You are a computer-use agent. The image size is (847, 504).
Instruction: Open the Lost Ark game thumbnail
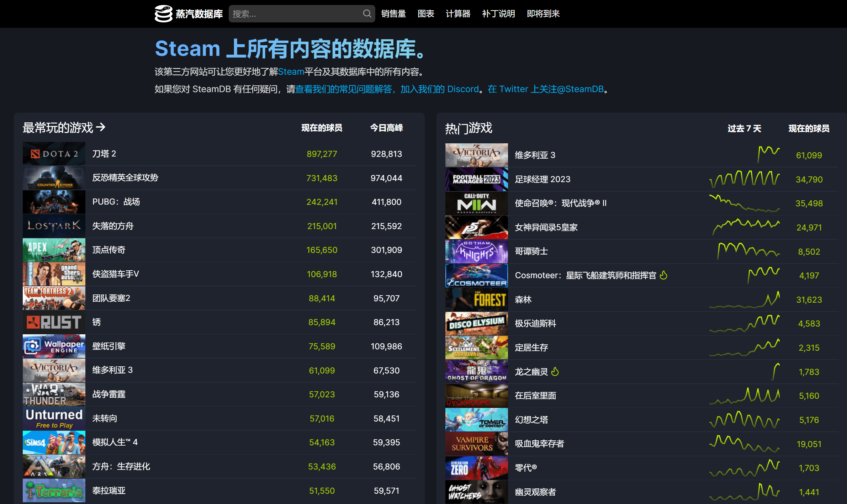tap(54, 226)
